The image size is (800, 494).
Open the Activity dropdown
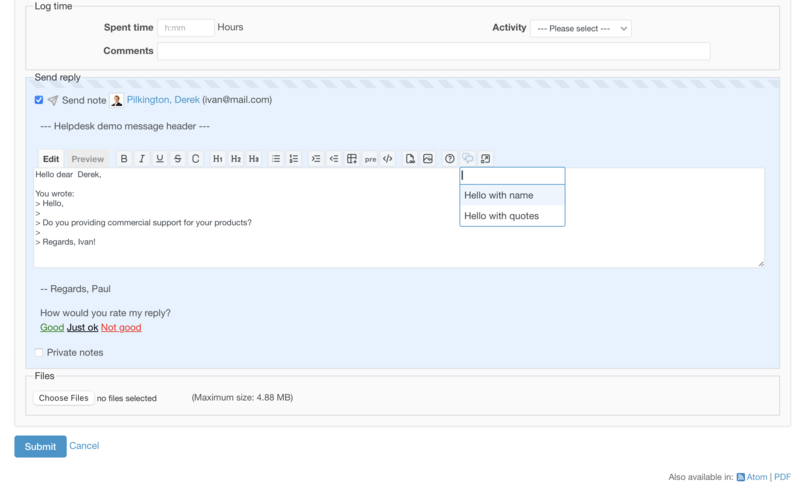(580, 29)
